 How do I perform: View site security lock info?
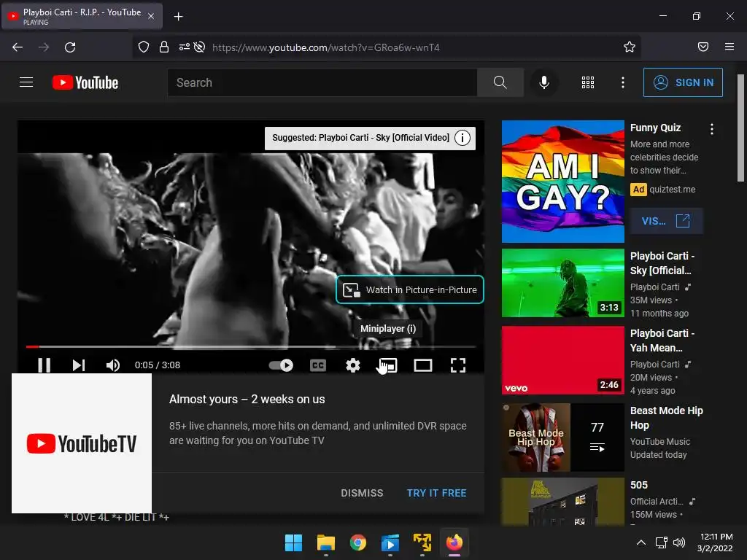click(x=164, y=47)
